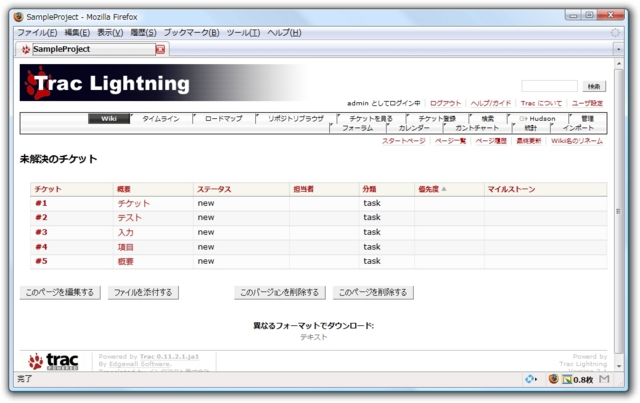Open the フォーラム navigation item
Image resolution: width=640 pixels, height=403 pixels.
358,128
